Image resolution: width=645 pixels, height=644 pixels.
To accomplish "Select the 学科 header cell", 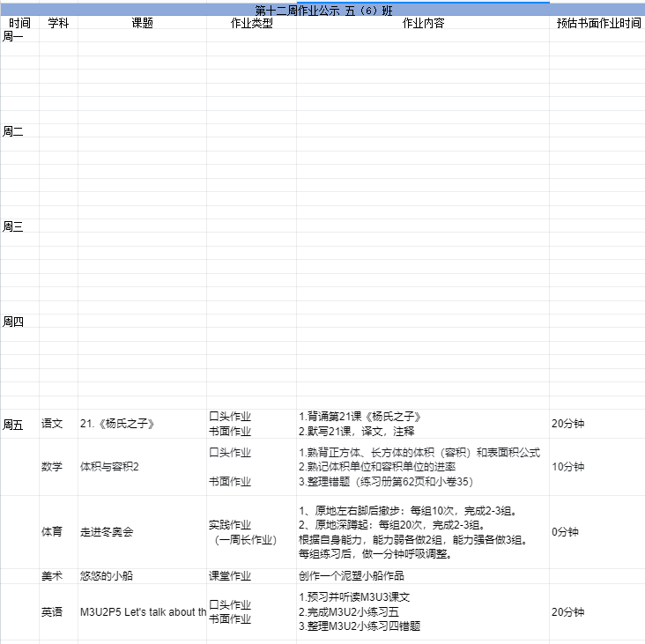I will click(58, 24).
